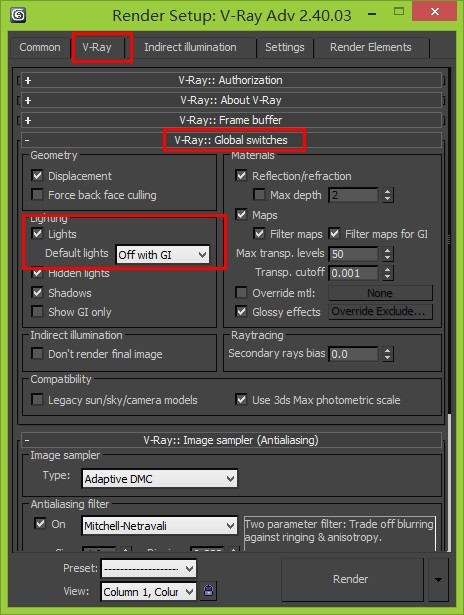Expand the V-Ray:: Frame buffer rollout
Screen dimensions: 464x615
pos(231,120)
